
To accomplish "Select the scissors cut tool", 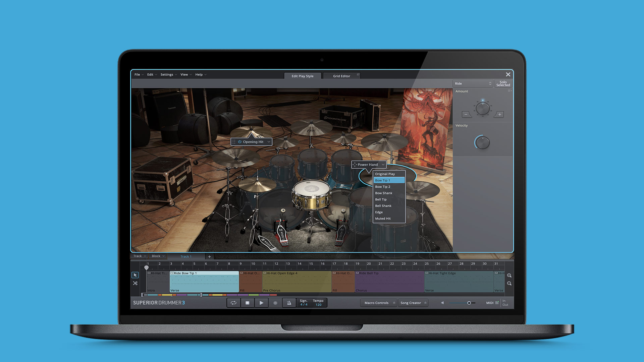I will (135, 283).
